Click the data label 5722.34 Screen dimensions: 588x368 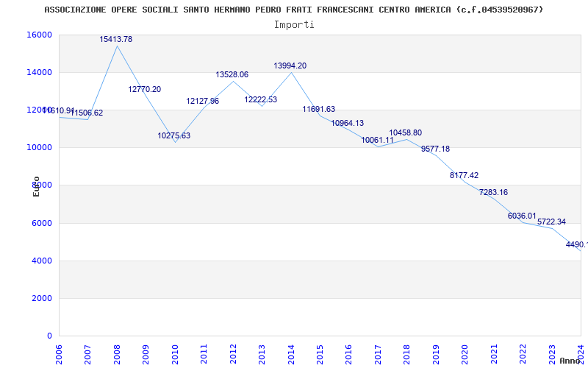pos(552,222)
